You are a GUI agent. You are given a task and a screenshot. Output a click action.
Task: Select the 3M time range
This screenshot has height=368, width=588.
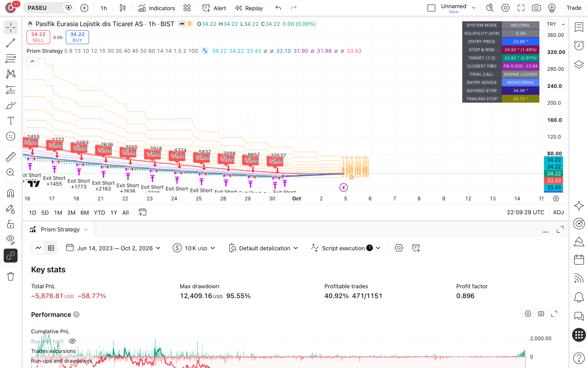click(71, 212)
